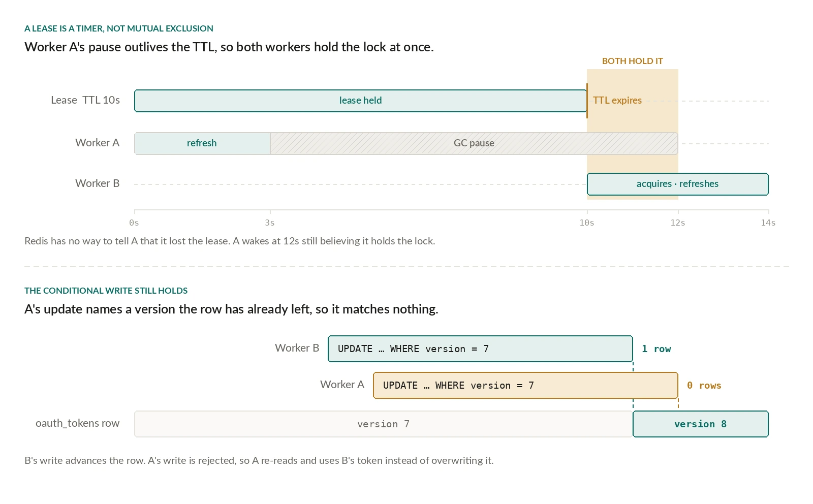Select the 'version 8' row segment
Image resolution: width=813 pixels, height=504 pixels.
[x=701, y=424]
